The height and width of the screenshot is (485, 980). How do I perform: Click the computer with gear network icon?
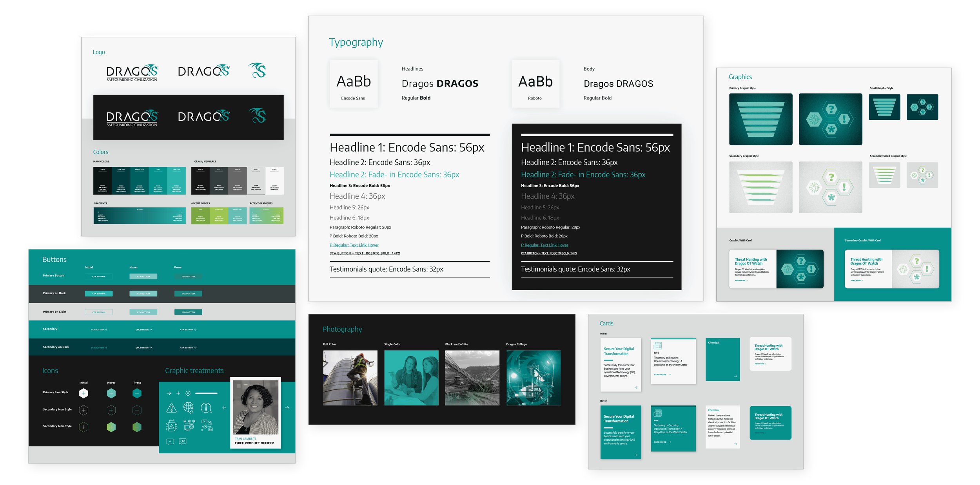tap(189, 425)
